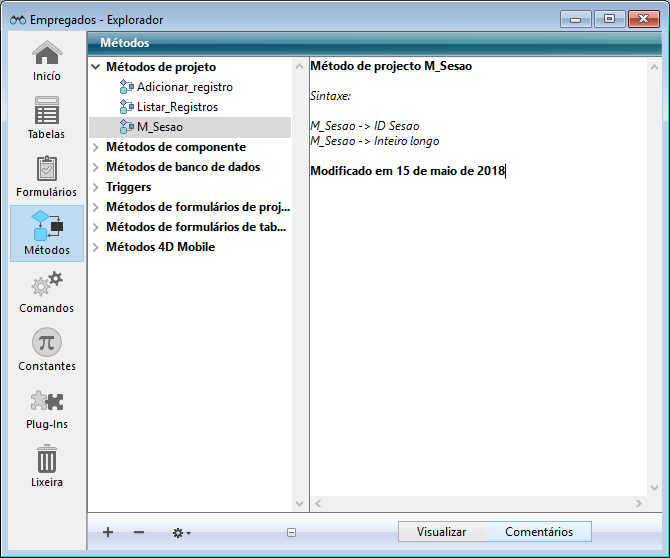Click the minus remove method button
Screen dimensions: 670x558
pos(139,533)
